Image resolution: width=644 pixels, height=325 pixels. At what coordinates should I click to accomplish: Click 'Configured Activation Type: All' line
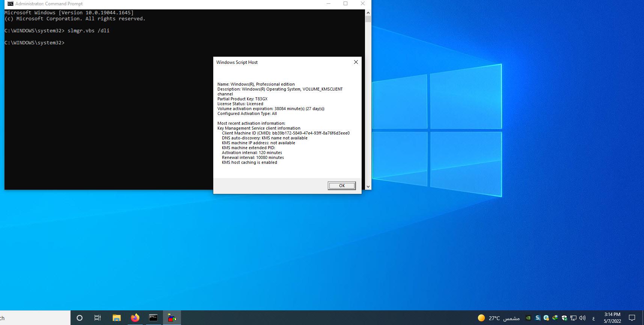point(247,113)
